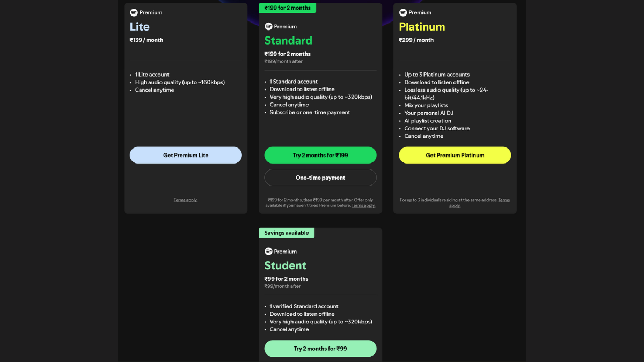
Task: Click the Get Premium Lite button
Action: click(x=186, y=155)
